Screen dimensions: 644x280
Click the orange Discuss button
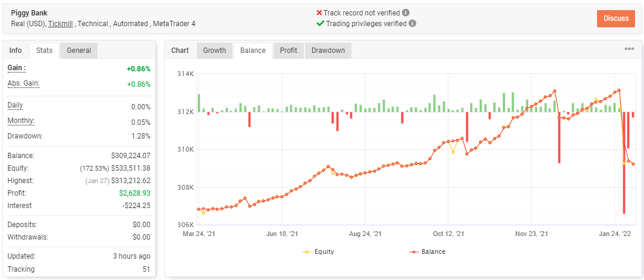pyautogui.click(x=616, y=18)
